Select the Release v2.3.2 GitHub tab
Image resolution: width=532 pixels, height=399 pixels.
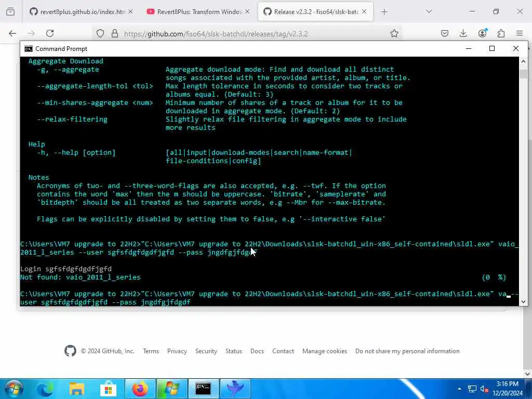(315, 12)
